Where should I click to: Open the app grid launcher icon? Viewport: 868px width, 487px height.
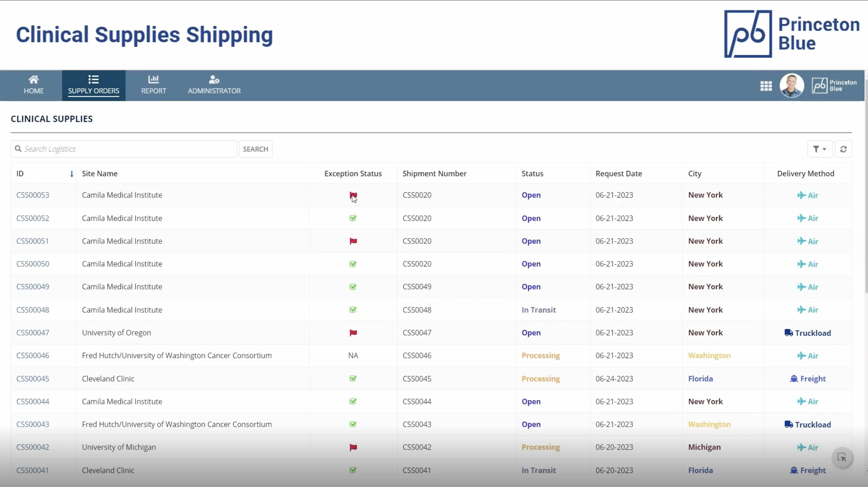coord(766,86)
